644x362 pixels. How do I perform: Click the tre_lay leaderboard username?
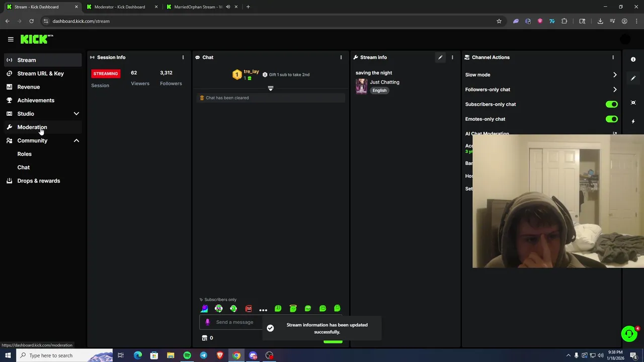(x=251, y=72)
